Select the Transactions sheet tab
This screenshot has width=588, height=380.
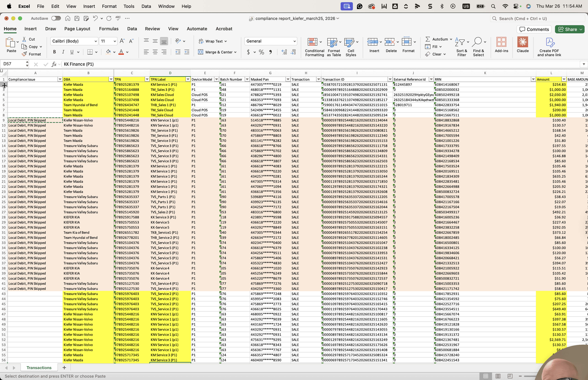39,368
